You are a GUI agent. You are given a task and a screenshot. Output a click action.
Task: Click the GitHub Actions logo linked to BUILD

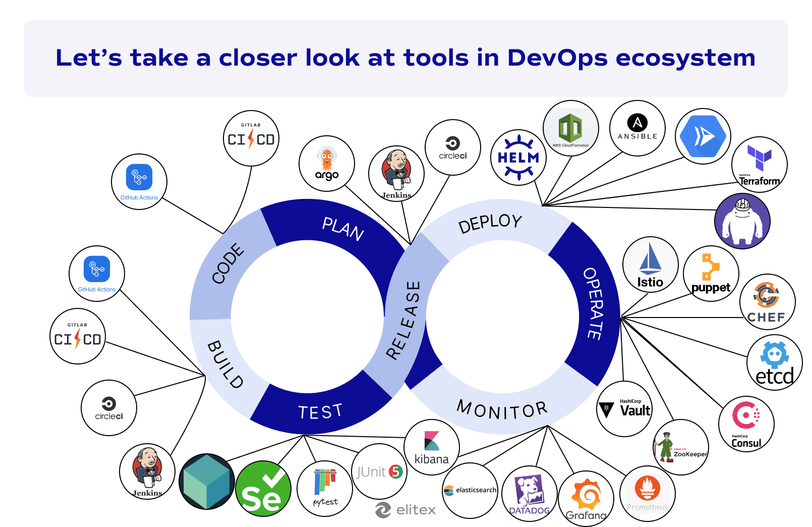tap(97, 274)
